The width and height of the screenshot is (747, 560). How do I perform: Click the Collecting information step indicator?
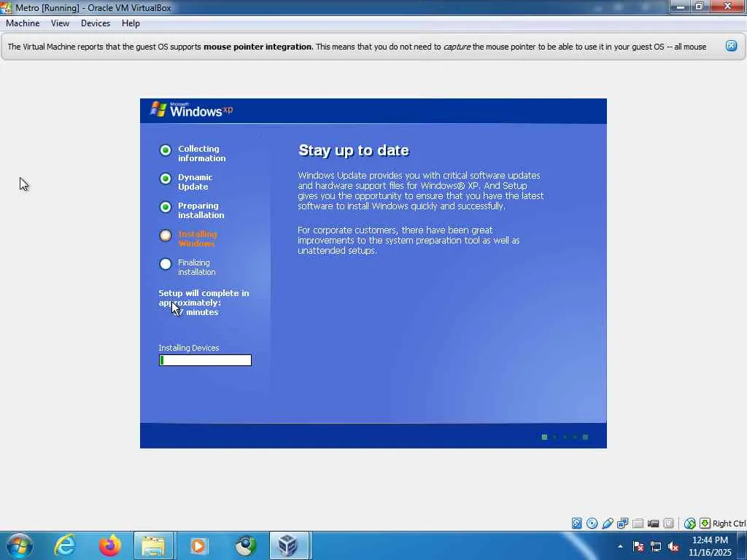pos(166,150)
